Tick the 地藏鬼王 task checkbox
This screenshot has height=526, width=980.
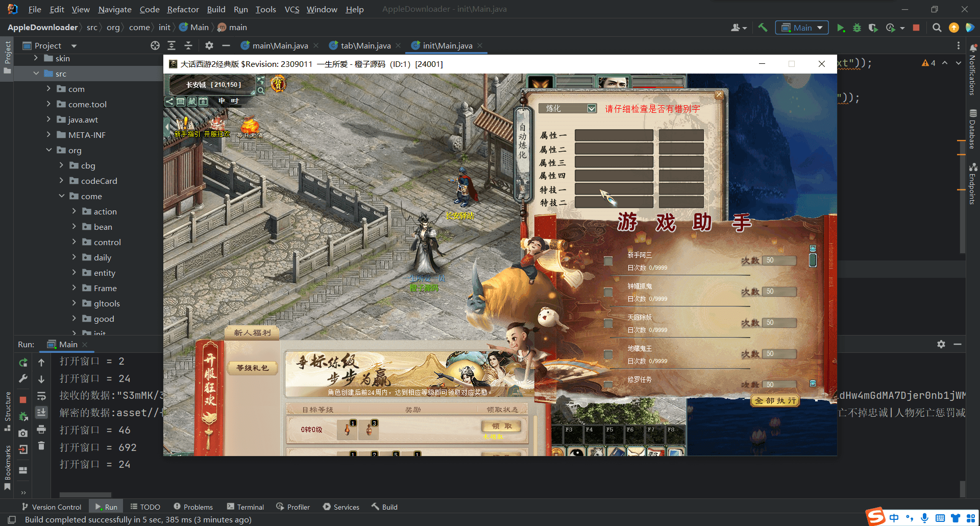point(608,354)
